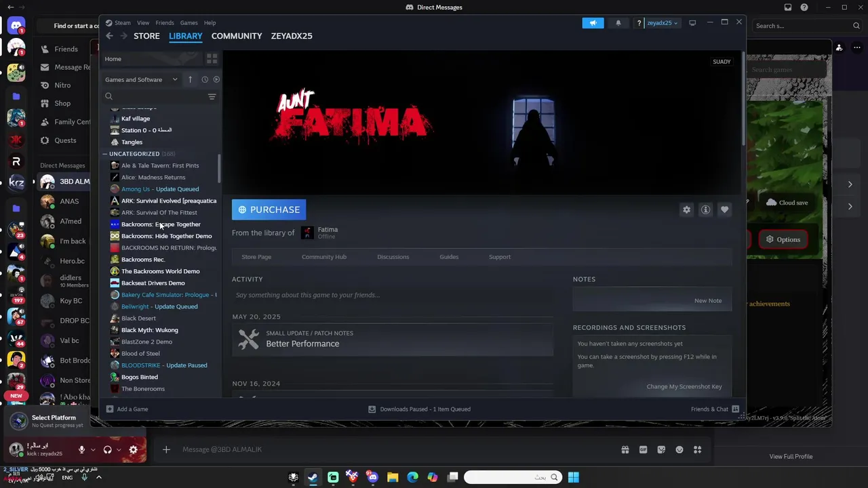The image size is (868, 488).
Task: Click Change My Screenshot Key
Action: coord(684,386)
